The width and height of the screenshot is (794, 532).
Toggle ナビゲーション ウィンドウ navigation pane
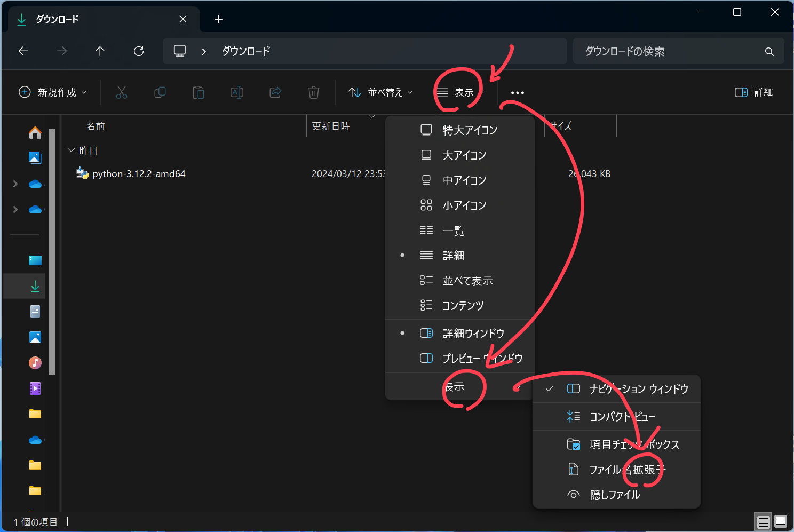click(x=638, y=389)
